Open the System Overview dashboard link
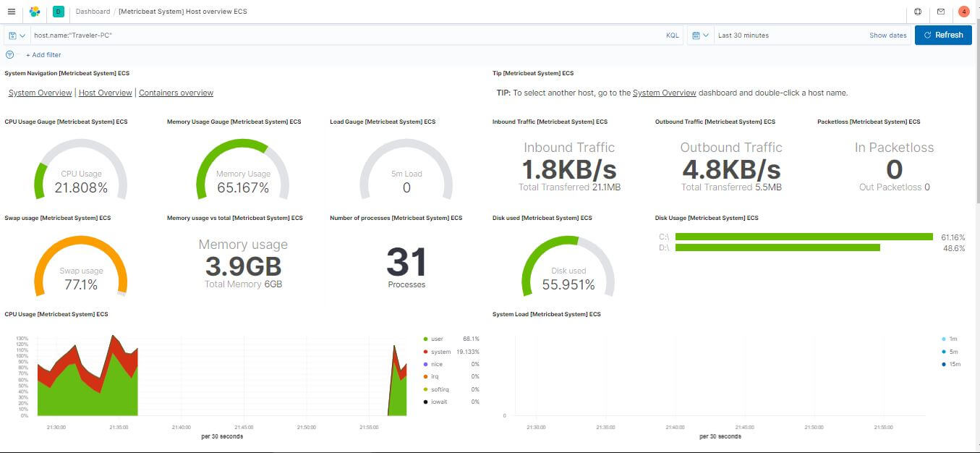Viewport: 980px width, 453px height. [665, 93]
